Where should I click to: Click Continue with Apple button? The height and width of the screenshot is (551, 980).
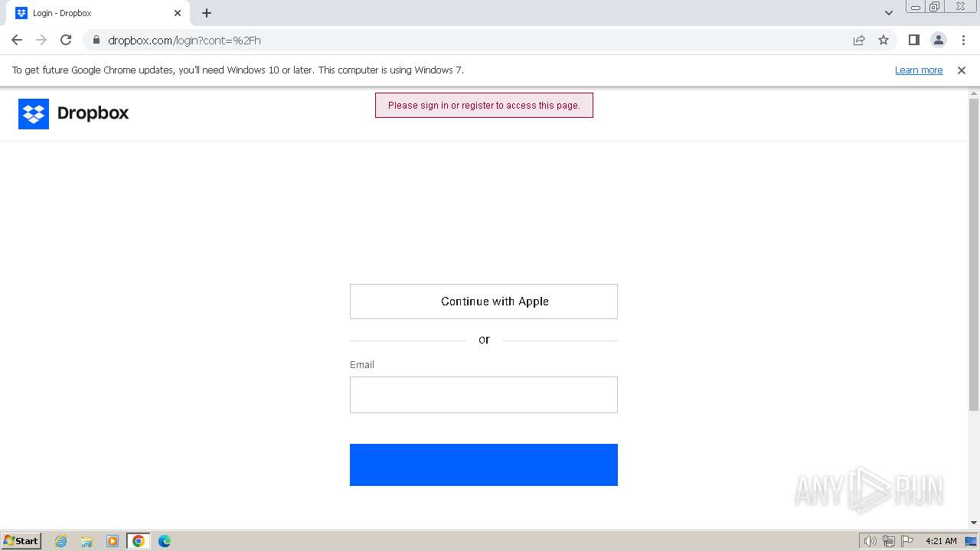coord(484,302)
